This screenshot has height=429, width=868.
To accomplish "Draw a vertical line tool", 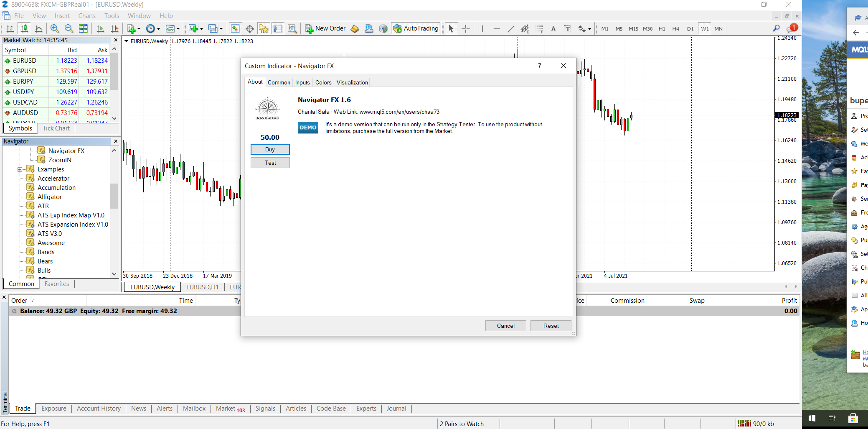I will (482, 28).
